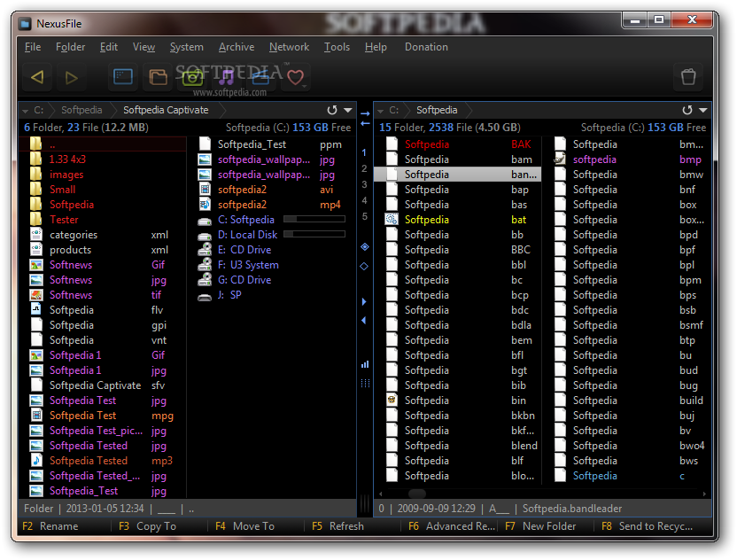
Task: Select the D: Local Disk drive
Action: coord(247,235)
